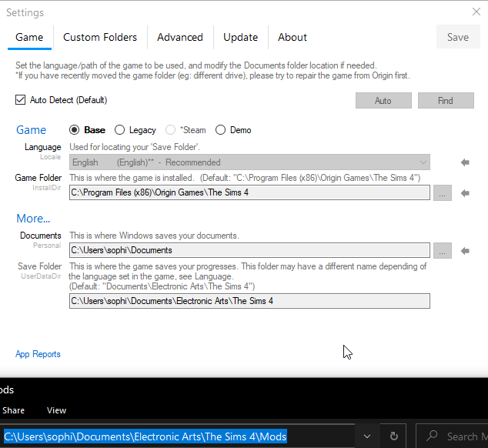Viewport: 488px width, 448px height.
Task: Open the Update tab
Action: 241,38
